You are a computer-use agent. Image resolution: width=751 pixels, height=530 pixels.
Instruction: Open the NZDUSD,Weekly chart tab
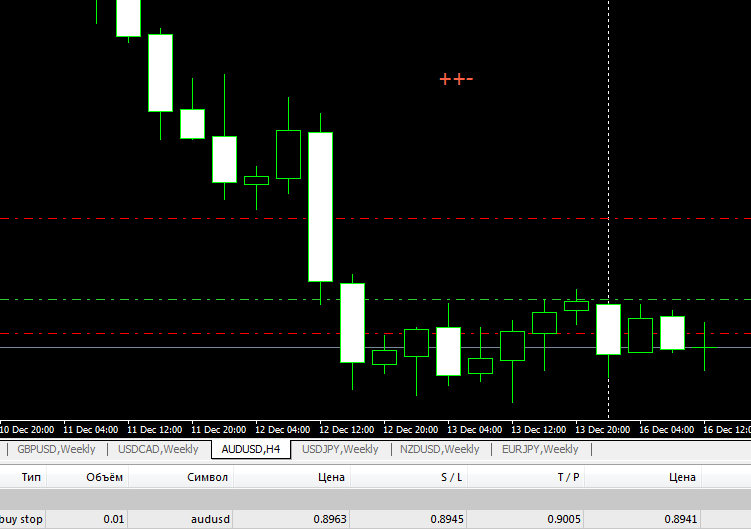click(440, 450)
